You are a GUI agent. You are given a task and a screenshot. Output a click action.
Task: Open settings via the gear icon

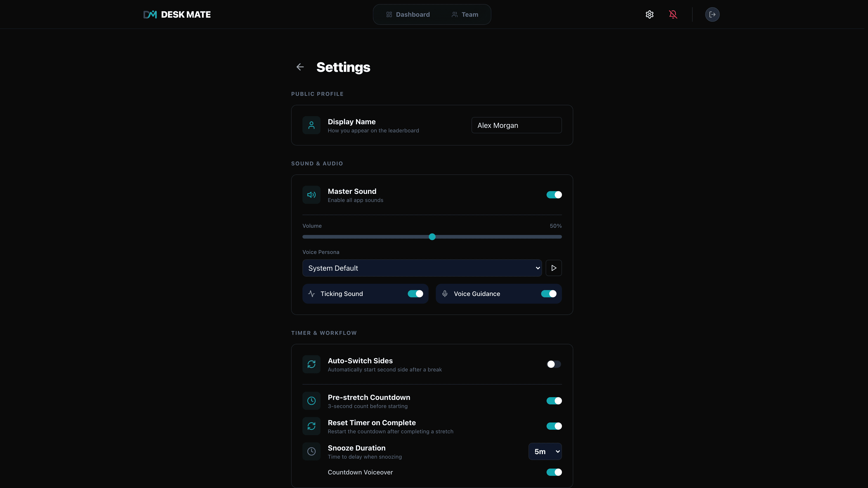[x=650, y=14]
